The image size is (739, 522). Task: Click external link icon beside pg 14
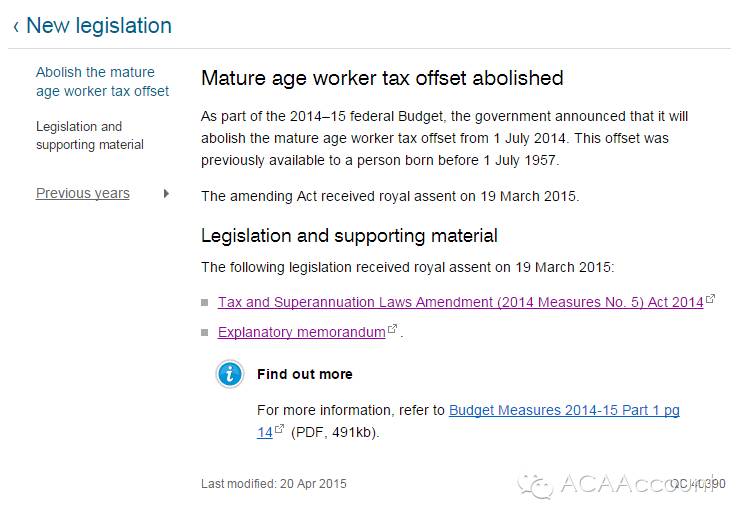(x=280, y=430)
